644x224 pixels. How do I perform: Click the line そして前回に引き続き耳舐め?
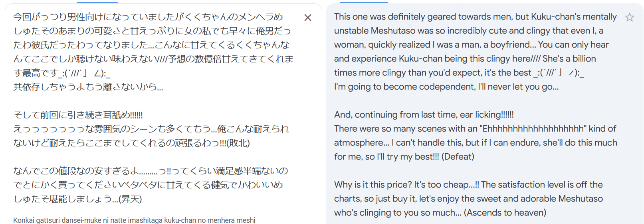click(78, 115)
